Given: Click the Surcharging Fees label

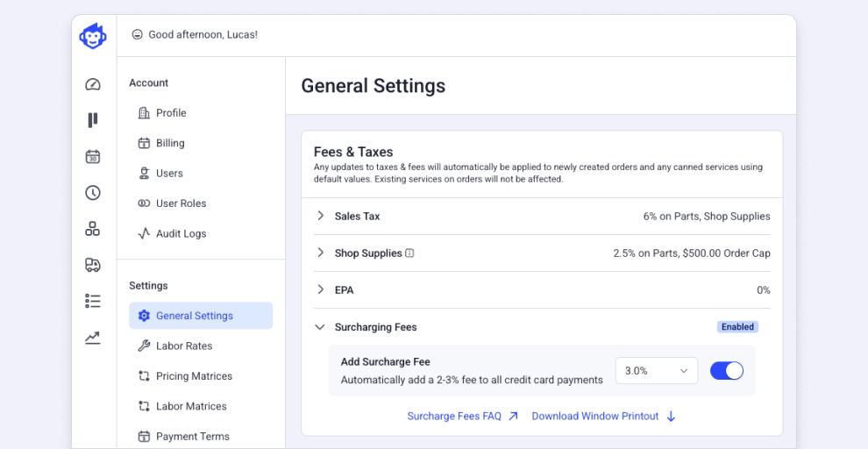Looking at the screenshot, I should [375, 327].
